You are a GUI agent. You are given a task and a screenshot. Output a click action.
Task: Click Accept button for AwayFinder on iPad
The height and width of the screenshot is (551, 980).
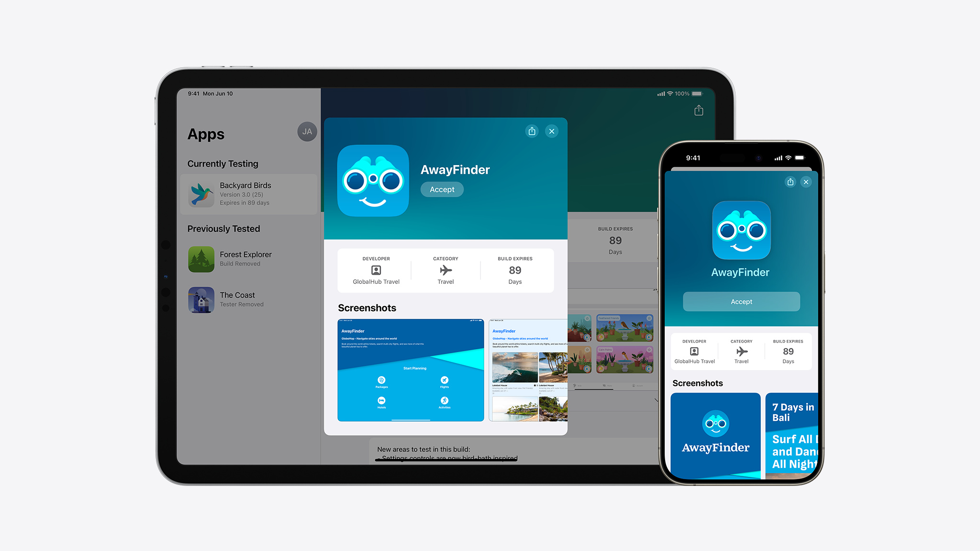tap(442, 189)
